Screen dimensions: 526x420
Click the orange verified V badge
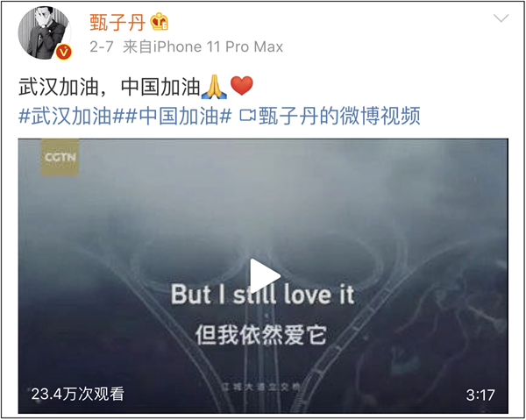click(63, 53)
